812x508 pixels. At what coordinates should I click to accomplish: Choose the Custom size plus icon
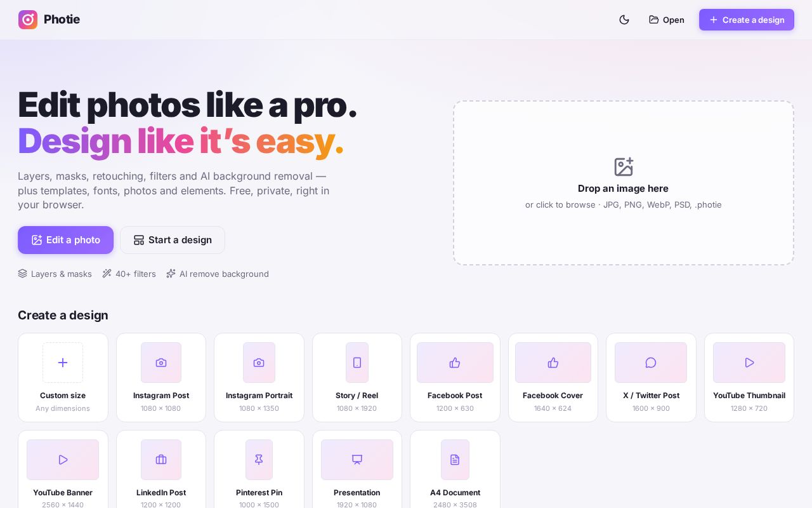coord(63,363)
